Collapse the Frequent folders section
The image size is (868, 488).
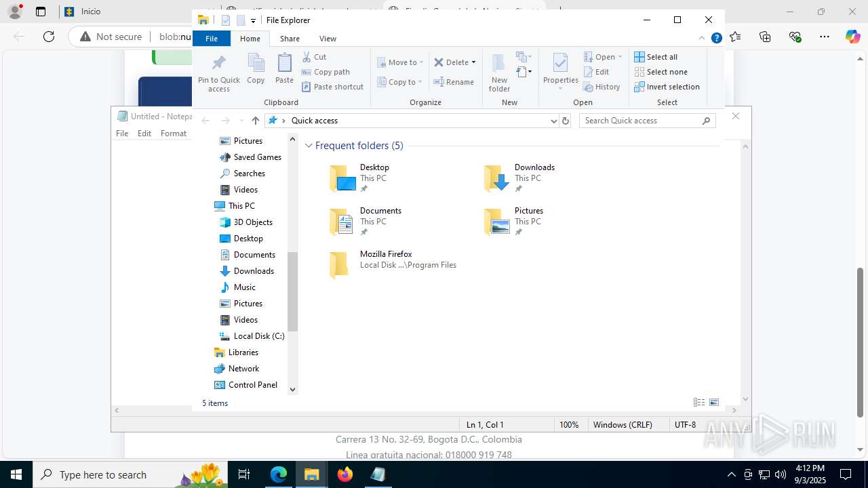click(x=309, y=146)
